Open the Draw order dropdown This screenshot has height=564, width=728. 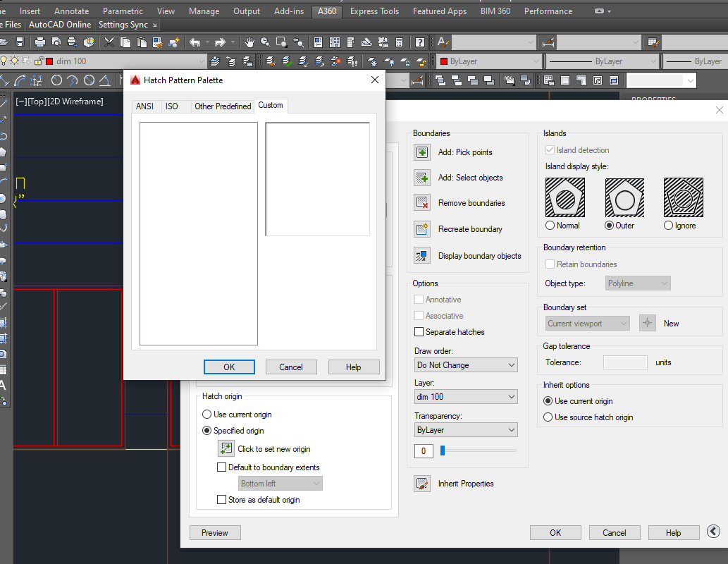point(466,365)
